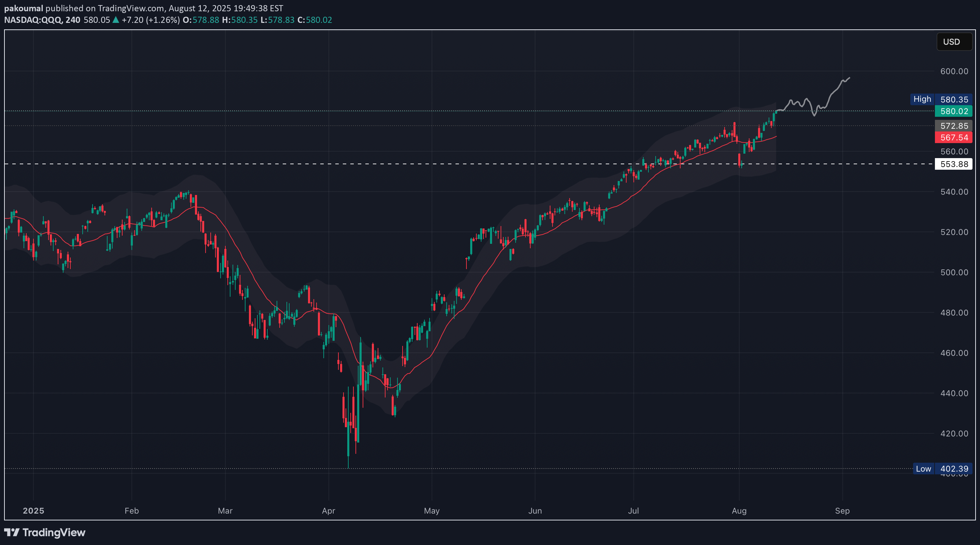Click the 2025 label on the time axis
This screenshot has width=980, height=545.
(33, 511)
